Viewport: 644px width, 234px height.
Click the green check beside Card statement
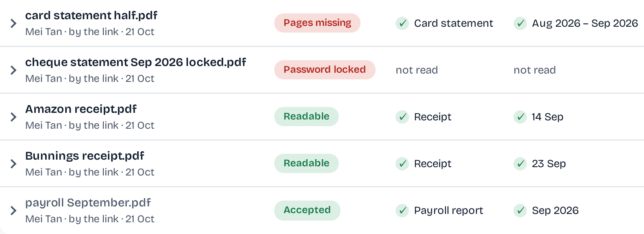(402, 23)
